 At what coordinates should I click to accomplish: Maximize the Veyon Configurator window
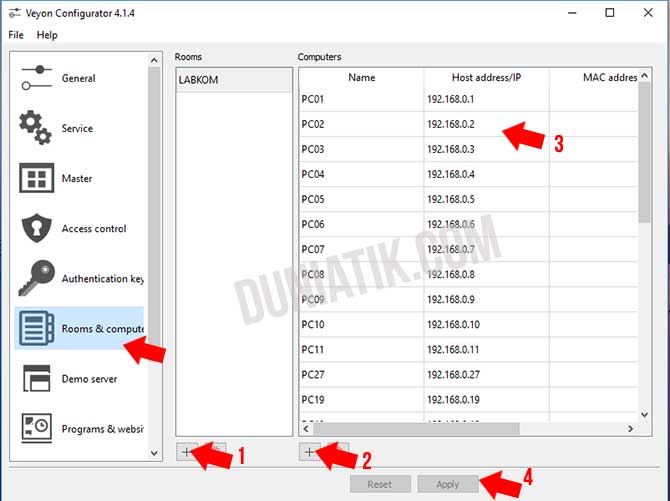pyautogui.click(x=610, y=13)
